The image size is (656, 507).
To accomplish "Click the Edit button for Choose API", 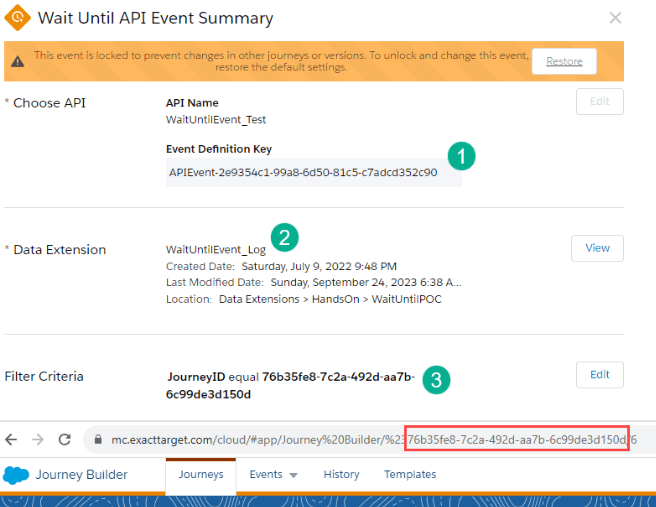I will pos(599,102).
